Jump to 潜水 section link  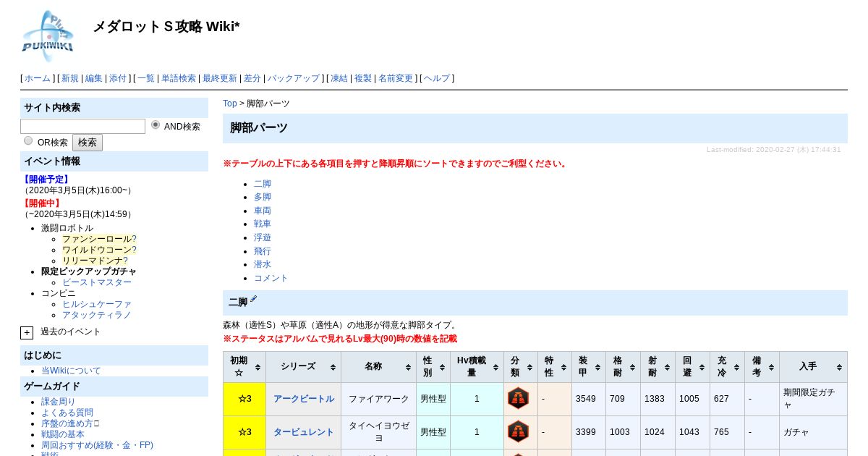point(263,264)
